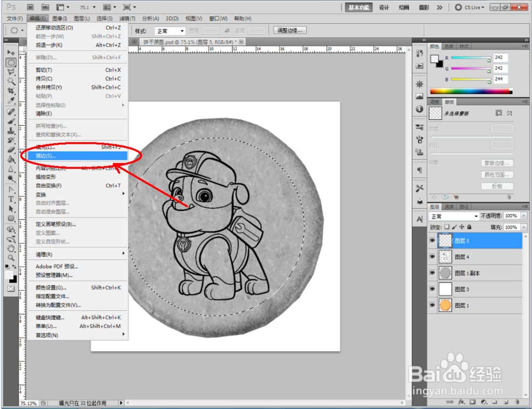Select the Type tool
Image resolution: width=532 pixels, height=409 pixels.
(11, 199)
